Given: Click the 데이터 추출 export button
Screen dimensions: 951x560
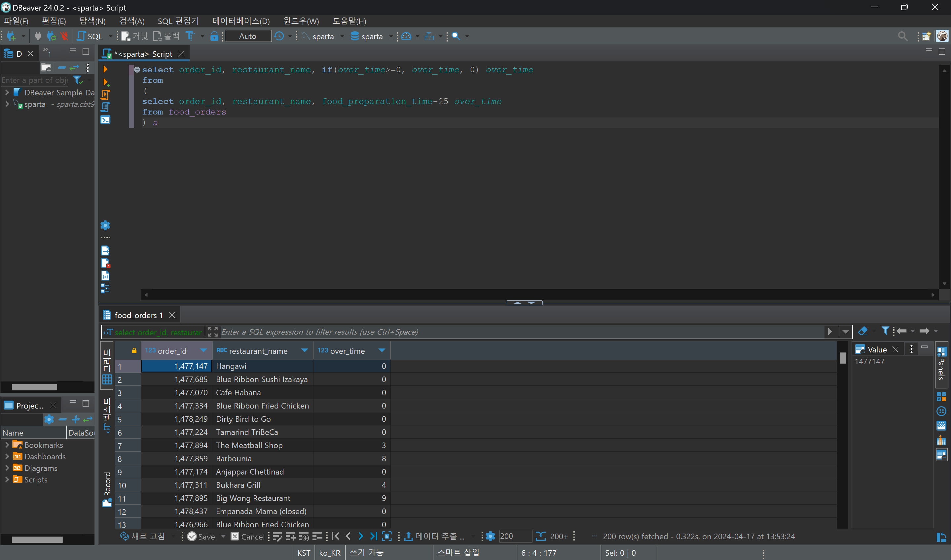Looking at the screenshot, I should 435,536.
